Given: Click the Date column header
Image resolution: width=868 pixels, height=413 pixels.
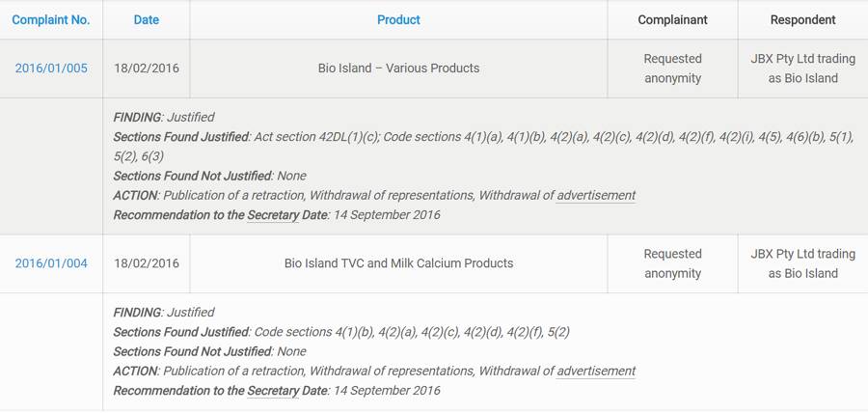Looking at the screenshot, I should 147,19.
